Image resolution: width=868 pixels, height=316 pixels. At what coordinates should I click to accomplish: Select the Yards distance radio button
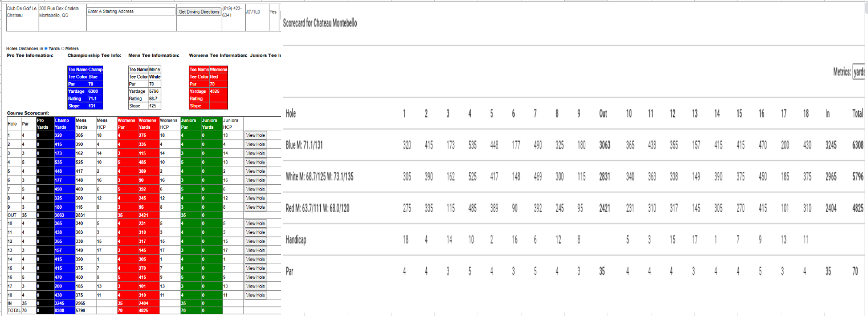pos(46,49)
